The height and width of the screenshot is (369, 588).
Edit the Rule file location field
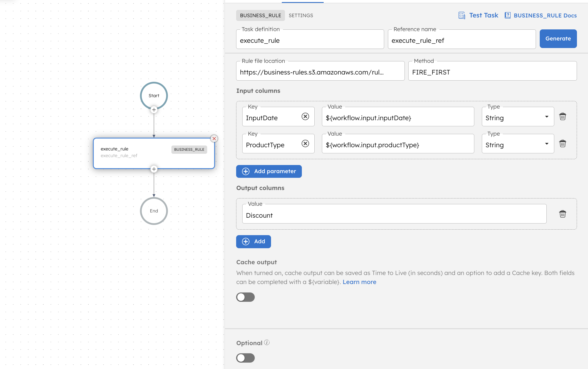click(320, 71)
